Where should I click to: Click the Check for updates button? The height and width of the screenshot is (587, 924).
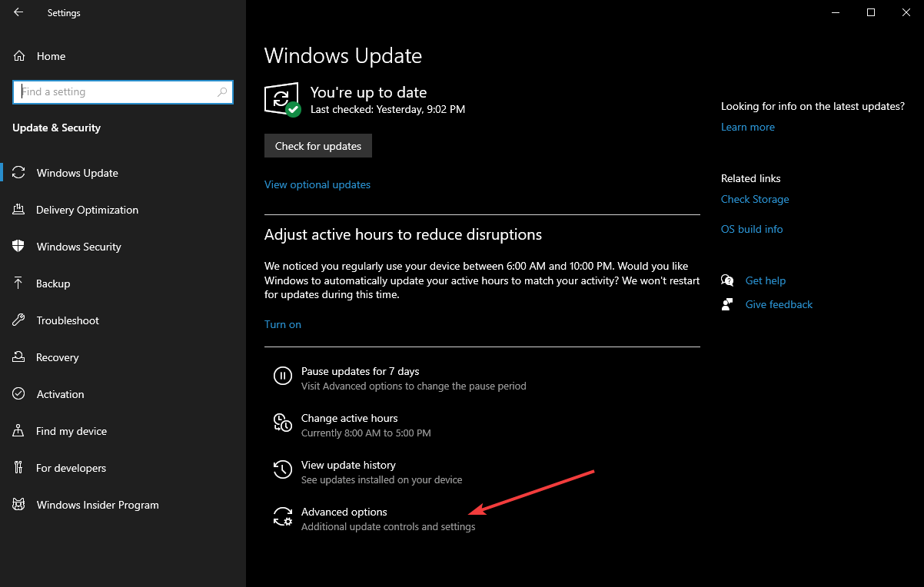[317, 145]
